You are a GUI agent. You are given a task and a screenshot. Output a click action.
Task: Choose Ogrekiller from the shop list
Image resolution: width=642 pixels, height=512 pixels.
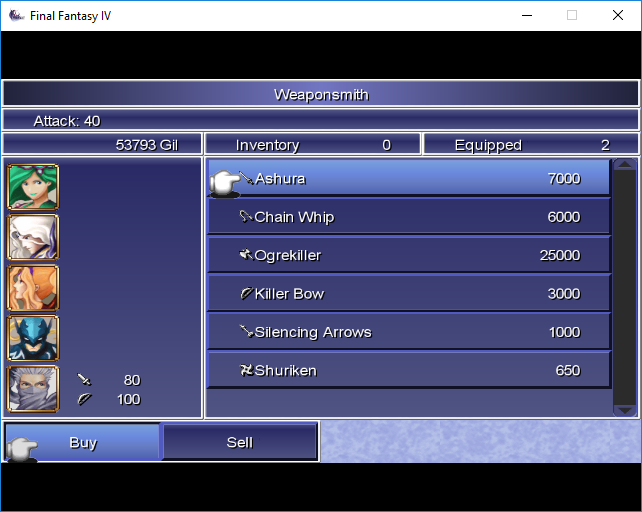409,255
